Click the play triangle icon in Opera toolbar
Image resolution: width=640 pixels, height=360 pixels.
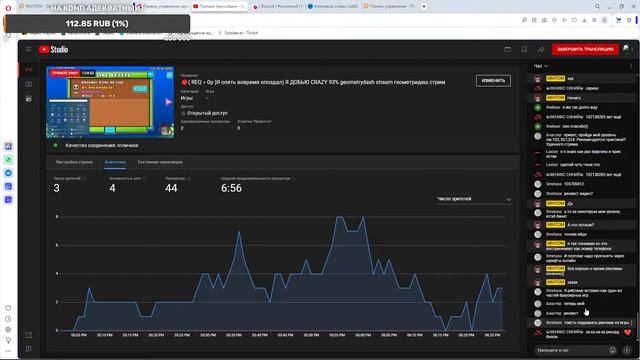click(x=564, y=20)
